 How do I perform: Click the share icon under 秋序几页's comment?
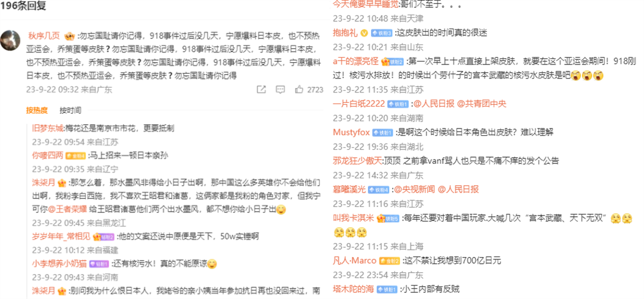pos(261,90)
